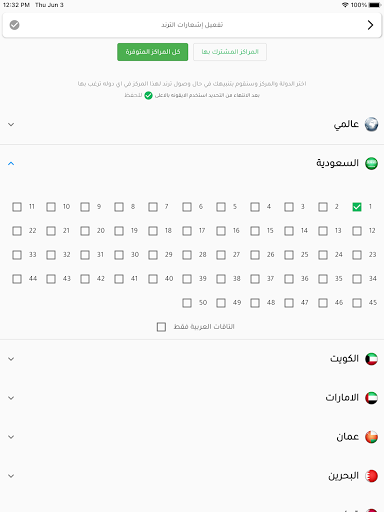Check the checkbox for rank 11

point(17,207)
